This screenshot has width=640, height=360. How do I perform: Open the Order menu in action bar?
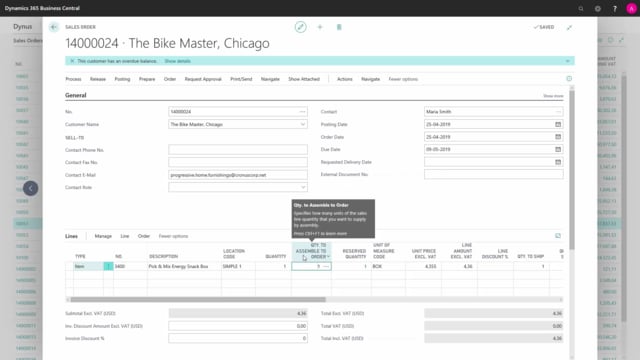click(170, 79)
